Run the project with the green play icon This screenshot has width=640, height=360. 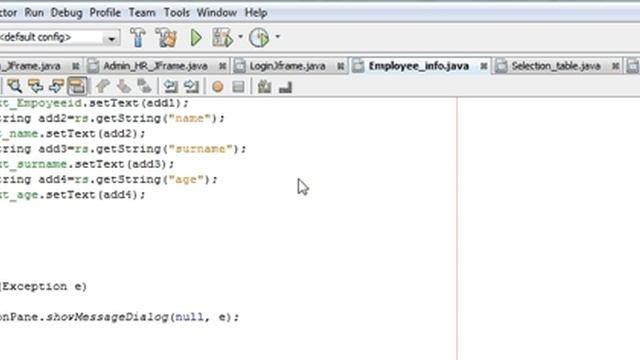(196, 38)
